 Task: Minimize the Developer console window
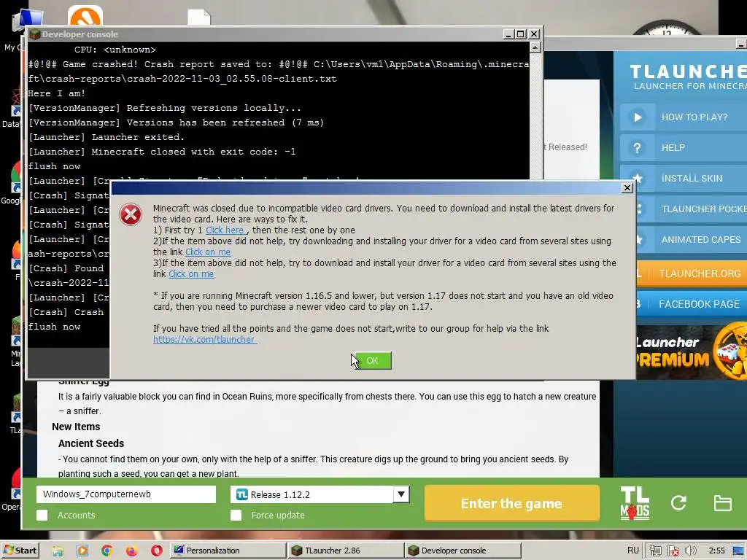pyautogui.click(x=508, y=34)
